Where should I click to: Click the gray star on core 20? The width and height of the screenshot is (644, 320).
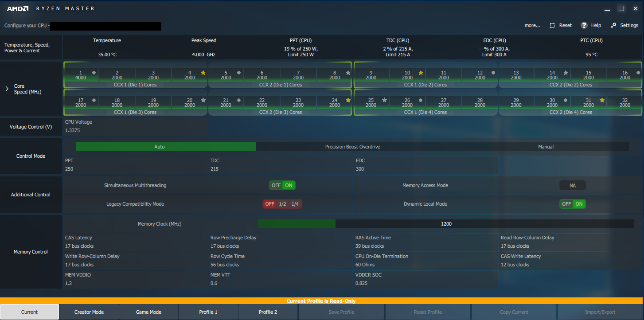click(203, 100)
